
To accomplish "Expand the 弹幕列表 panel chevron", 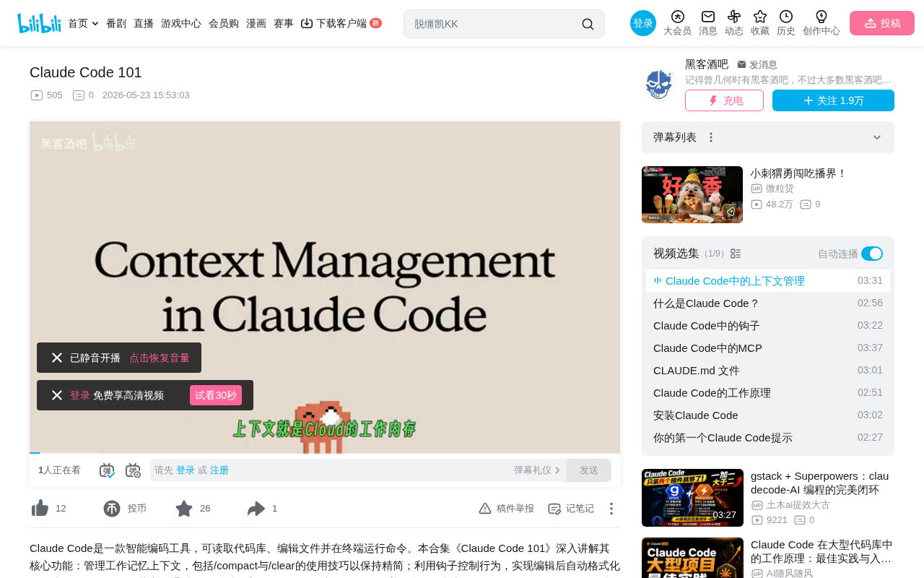I will pyautogui.click(x=877, y=137).
